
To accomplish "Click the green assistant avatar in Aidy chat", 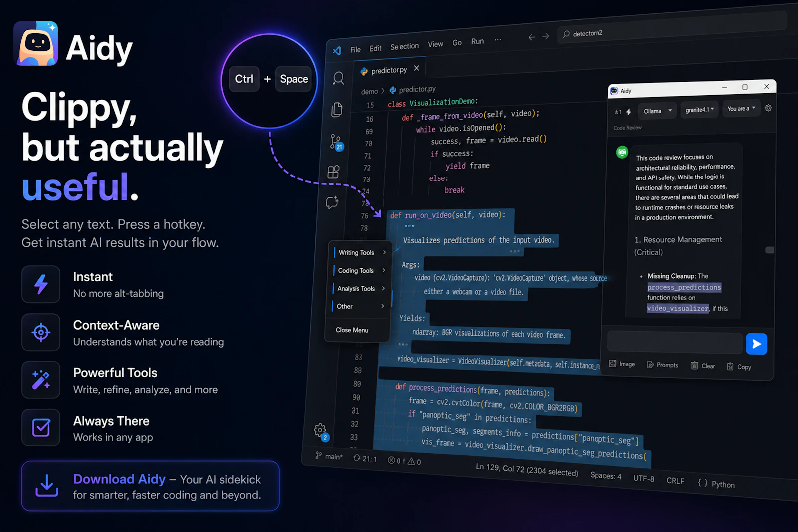I will point(622,152).
